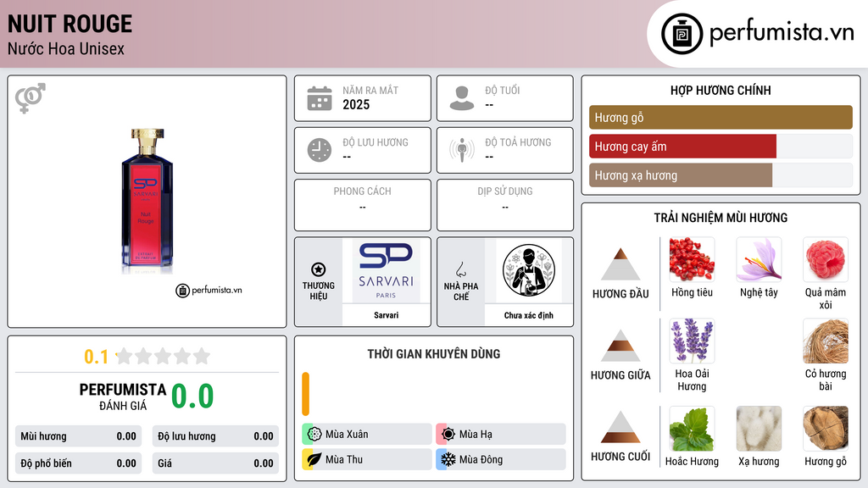This screenshot has height=488, width=868.
Task: Click the perfumista.vn site name
Action: coord(782,32)
